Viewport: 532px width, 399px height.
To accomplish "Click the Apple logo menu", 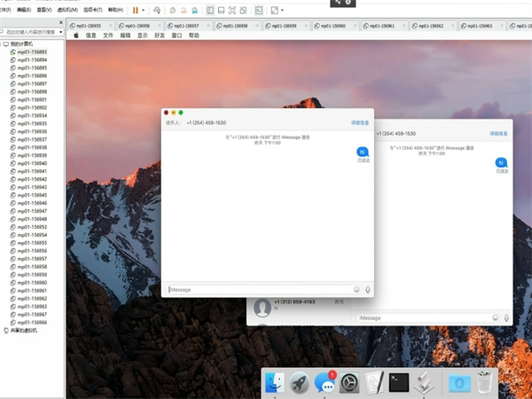I will (x=75, y=35).
